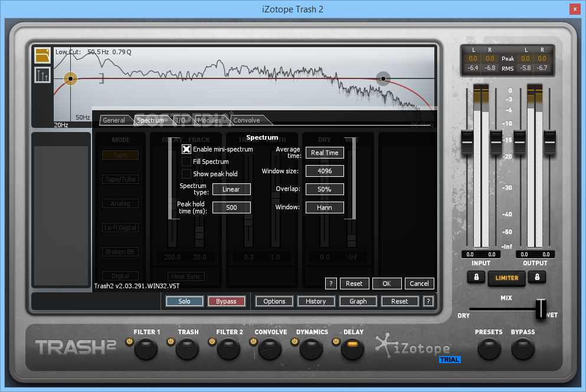Switch to the General tab

pos(114,120)
